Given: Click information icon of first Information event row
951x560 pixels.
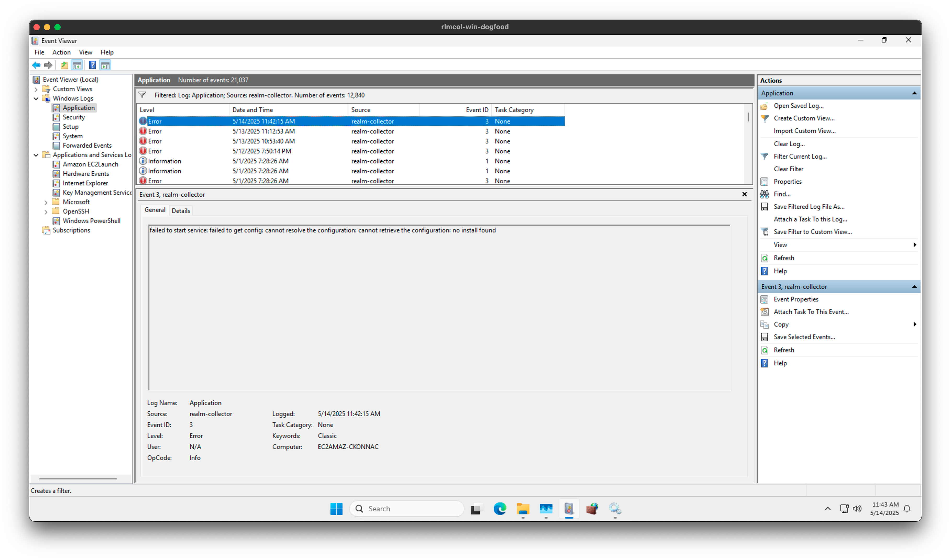Looking at the screenshot, I should point(143,161).
